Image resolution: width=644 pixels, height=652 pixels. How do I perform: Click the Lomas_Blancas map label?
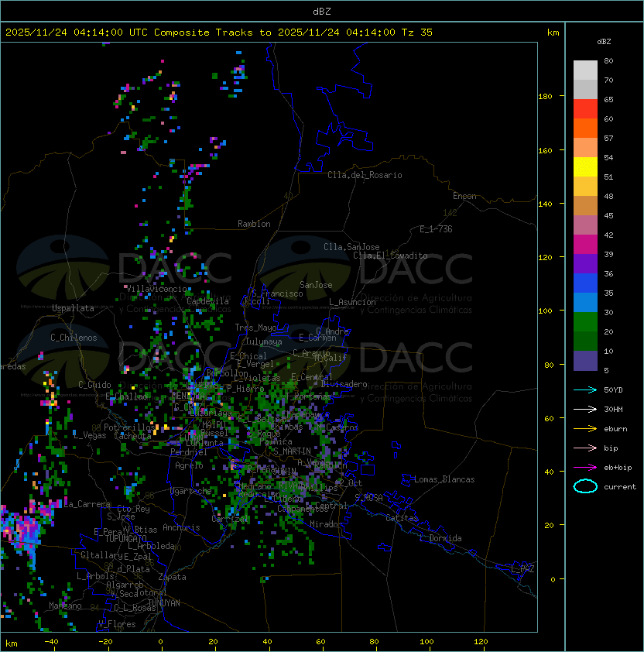click(x=444, y=479)
